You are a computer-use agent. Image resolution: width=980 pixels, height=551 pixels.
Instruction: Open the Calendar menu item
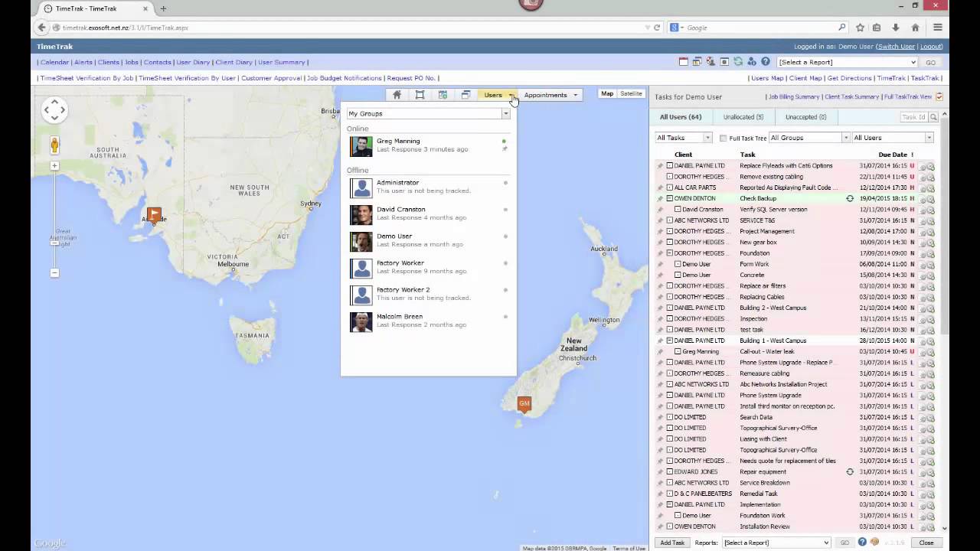(x=54, y=62)
